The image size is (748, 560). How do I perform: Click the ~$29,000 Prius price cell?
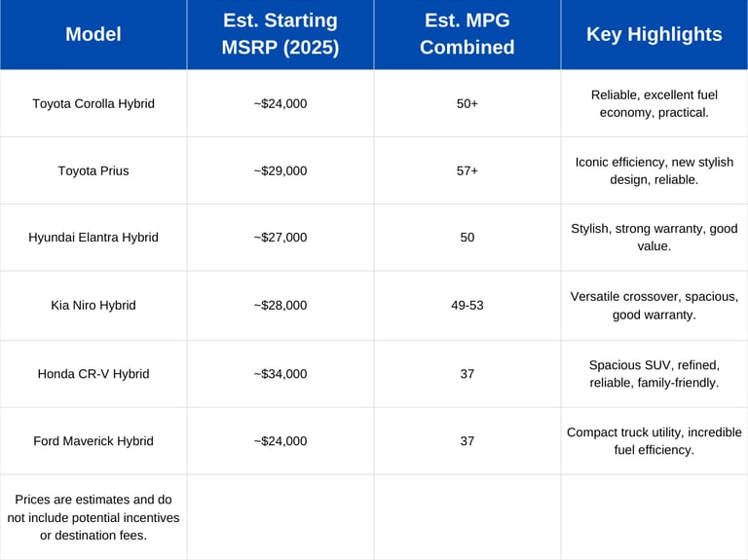click(x=280, y=170)
